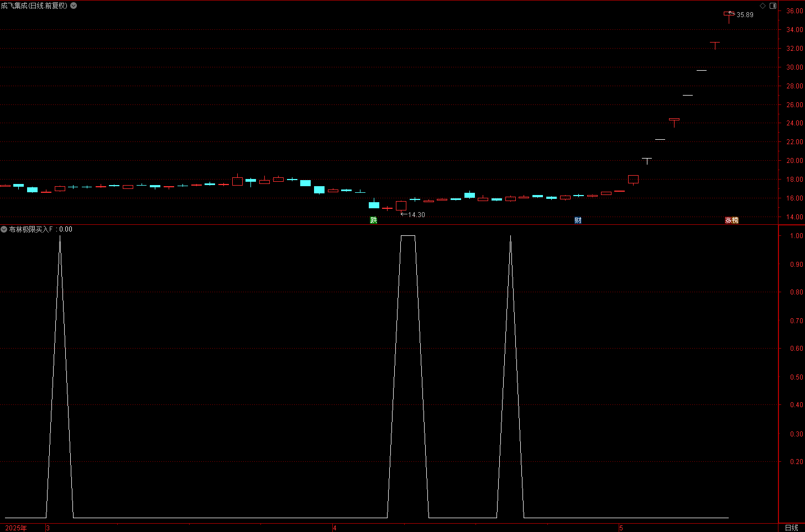The image size is (805, 532).
Task: Click the green 跌 marker below the chart
Action: click(374, 220)
